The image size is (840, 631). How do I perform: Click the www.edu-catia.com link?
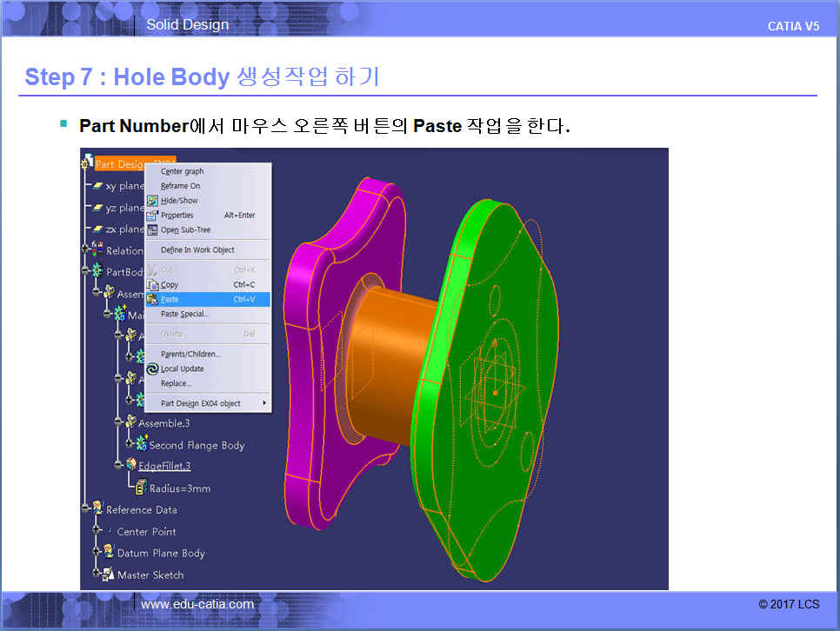197,604
